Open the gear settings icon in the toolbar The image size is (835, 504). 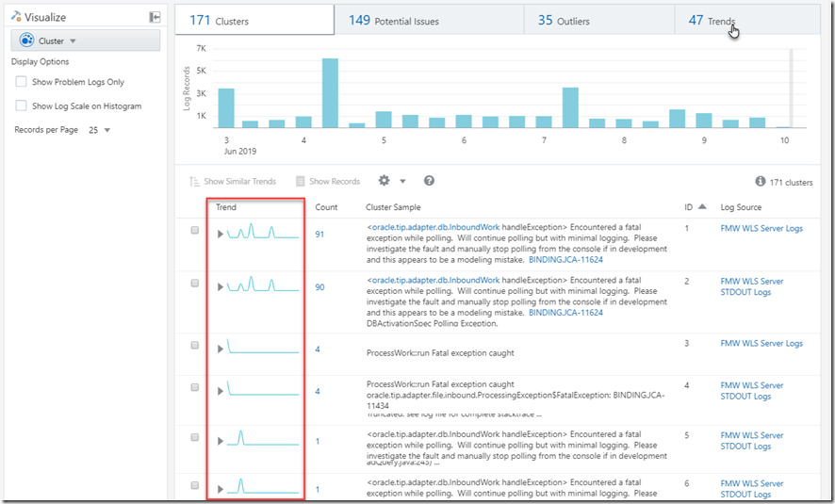pos(384,181)
